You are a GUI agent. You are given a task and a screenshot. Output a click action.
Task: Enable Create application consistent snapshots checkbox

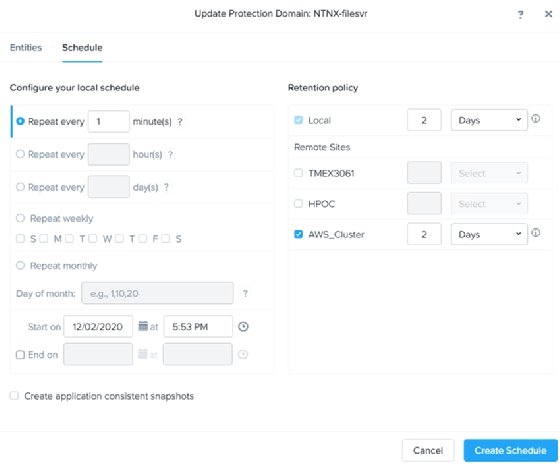14,396
